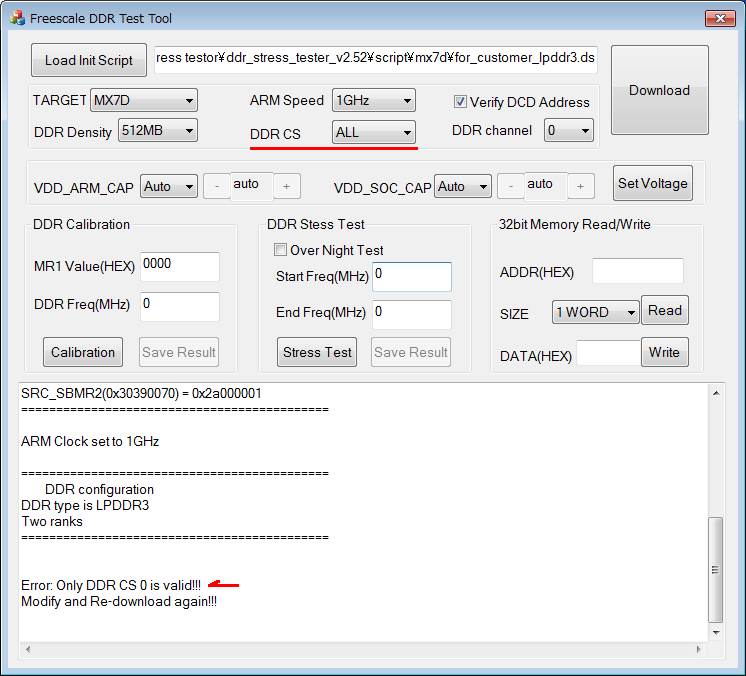Click the Load Init Script button
The width and height of the screenshot is (746, 676).
pyautogui.click(x=89, y=60)
